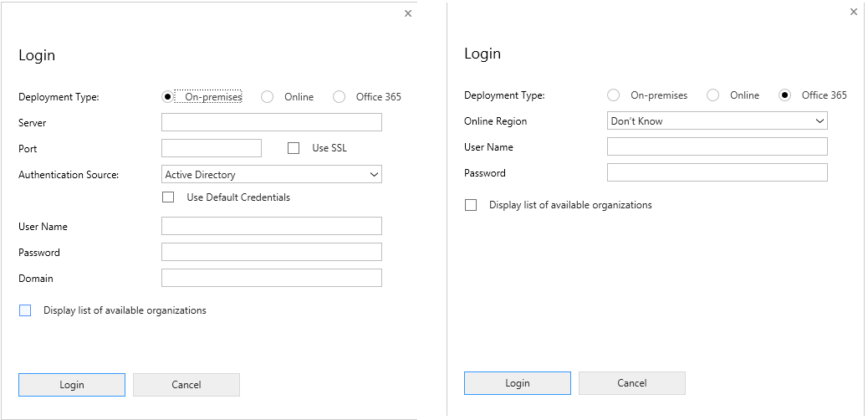Toggle organizations list checkbox under Domain field
The image size is (868, 420).
tap(25, 310)
